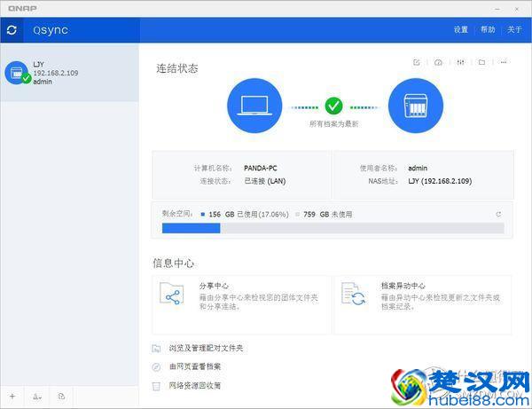
Task: Click the NAS avatar with green checkmark
Action: click(17, 73)
